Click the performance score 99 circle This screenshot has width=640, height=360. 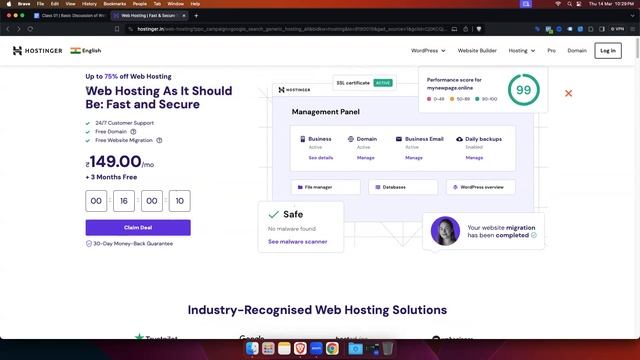pos(524,90)
